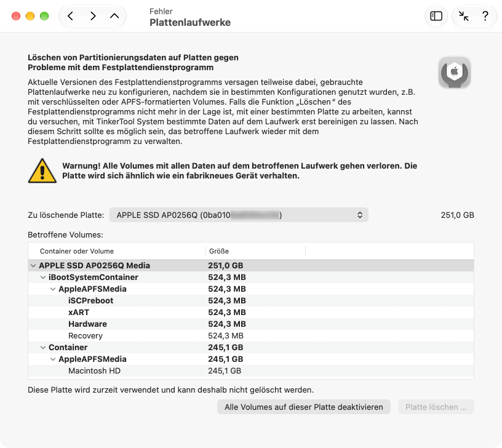This screenshot has width=502, height=448.
Task: Click the 524,3 MB size of xART
Action: (x=227, y=312)
